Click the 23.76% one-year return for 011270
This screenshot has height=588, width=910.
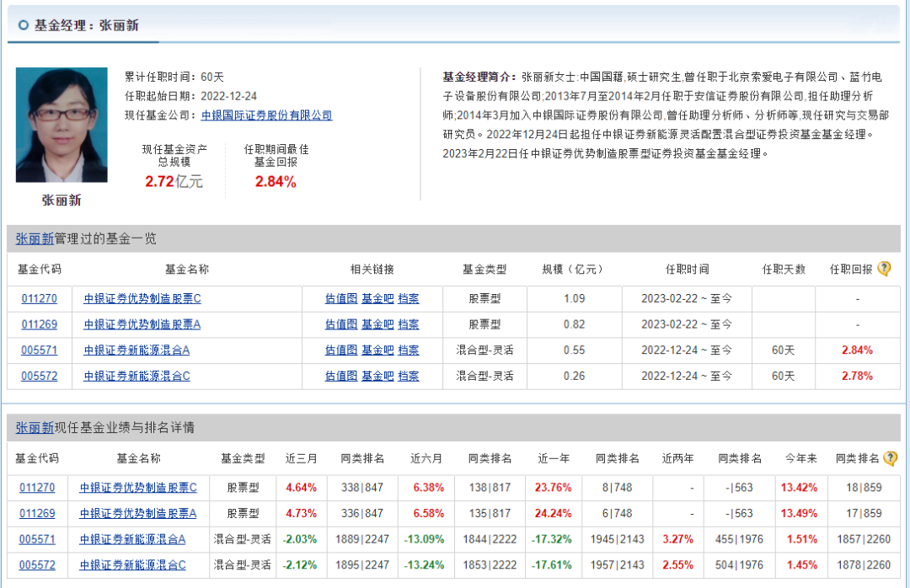pyautogui.click(x=553, y=488)
